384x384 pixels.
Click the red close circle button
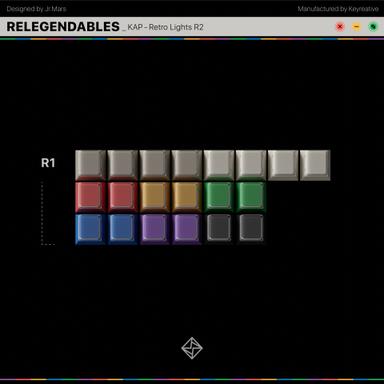340,27
